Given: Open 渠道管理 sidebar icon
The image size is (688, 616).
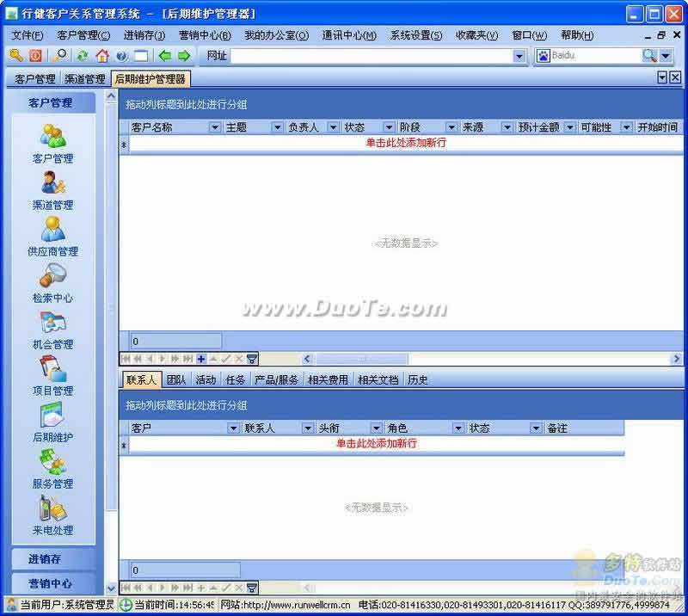Looking at the screenshot, I should pyautogui.click(x=52, y=182).
